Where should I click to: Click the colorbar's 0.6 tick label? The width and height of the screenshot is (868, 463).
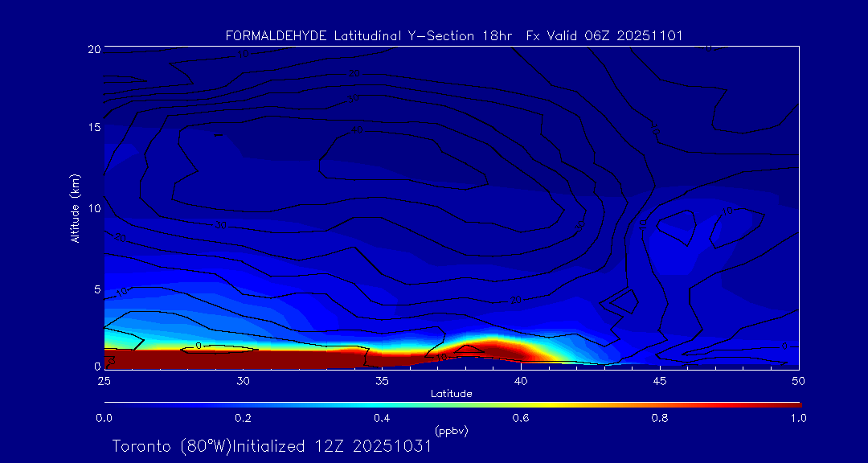pos(521,418)
